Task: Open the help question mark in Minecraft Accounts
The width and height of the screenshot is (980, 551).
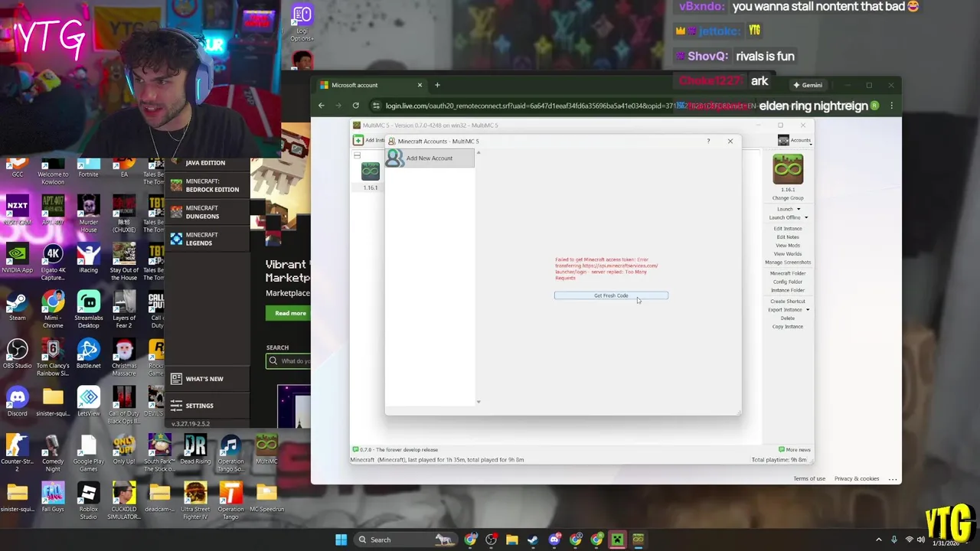Action: [x=708, y=141]
